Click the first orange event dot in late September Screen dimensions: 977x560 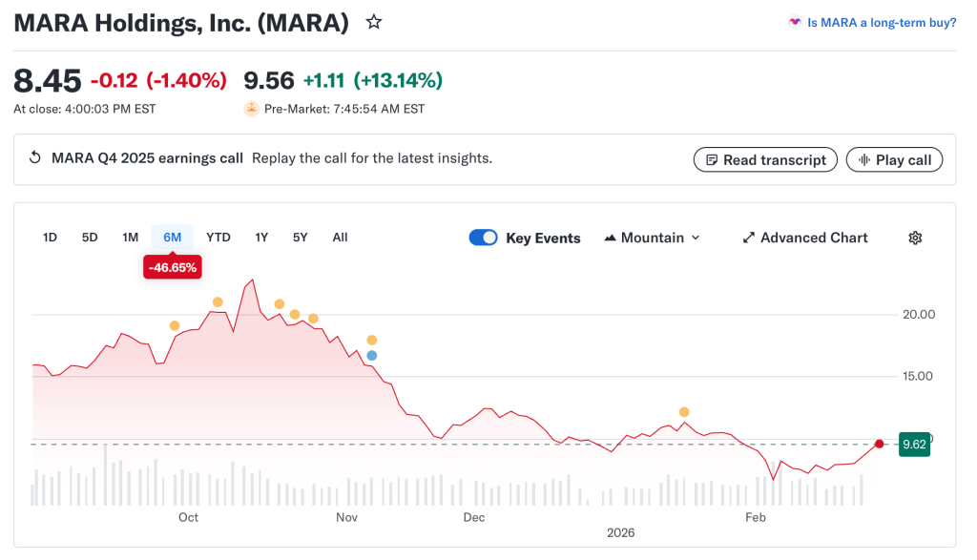(x=175, y=325)
